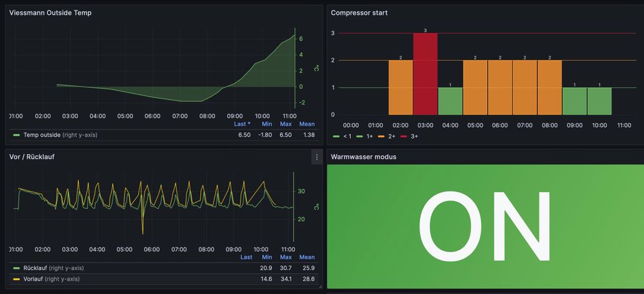The height and width of the screenshot is (294, 644).
Task: Click the orange 02:00 compressor start bar
Action: (401, 88)
